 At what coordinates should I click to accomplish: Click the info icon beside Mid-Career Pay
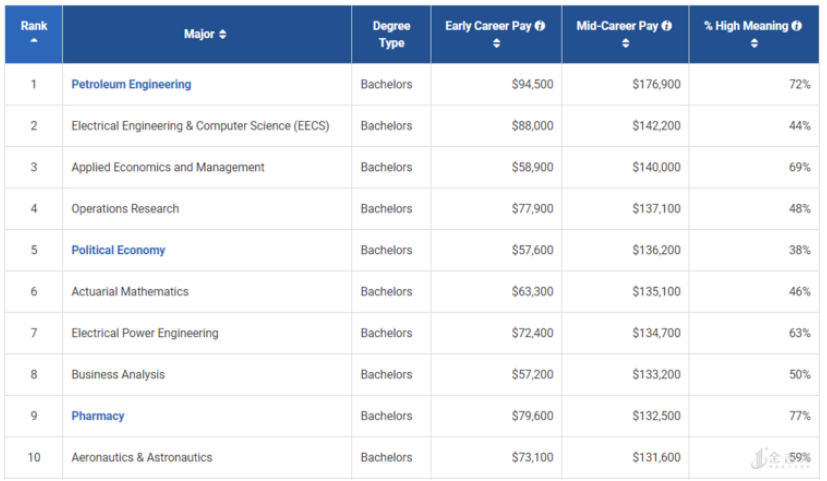point(667,26)
